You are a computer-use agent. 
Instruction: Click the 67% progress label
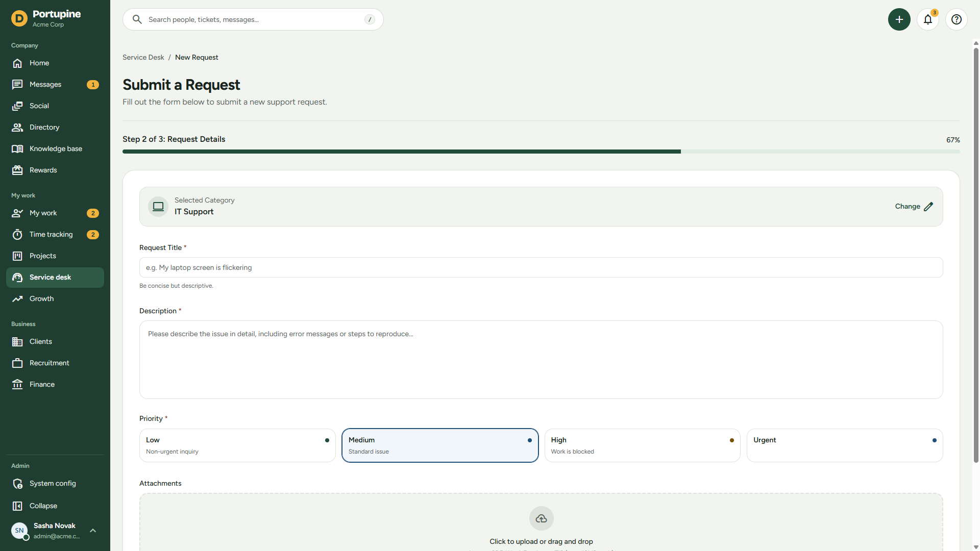pyautogui.click(x=953, y=140)
